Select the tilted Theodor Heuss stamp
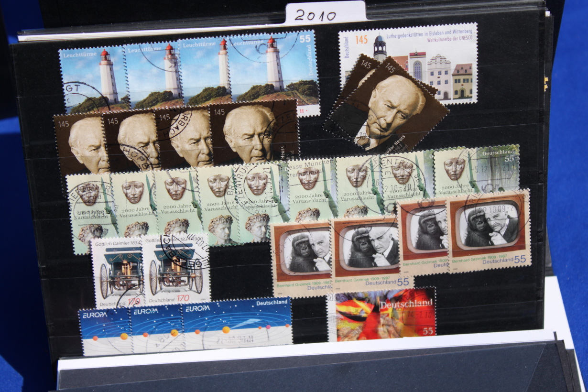 pyautogui.click(x=386, y=106)
